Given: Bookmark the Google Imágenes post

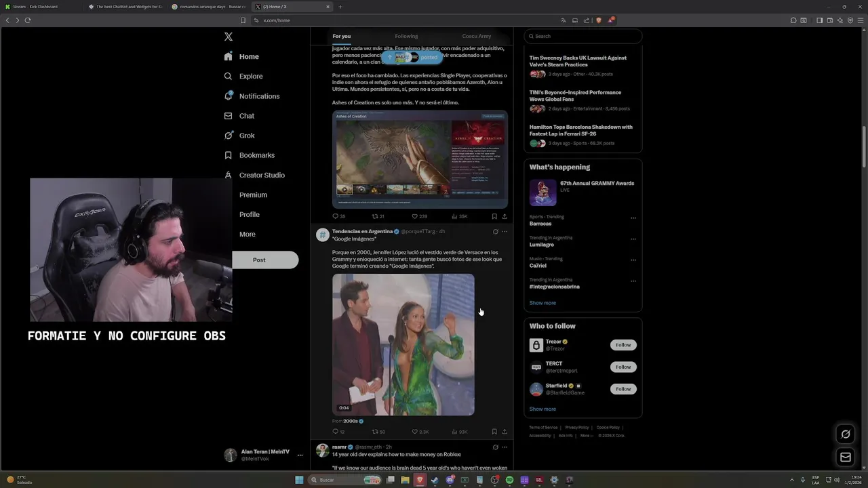Looking at the screenshot, I should click(x=494, y=431).
